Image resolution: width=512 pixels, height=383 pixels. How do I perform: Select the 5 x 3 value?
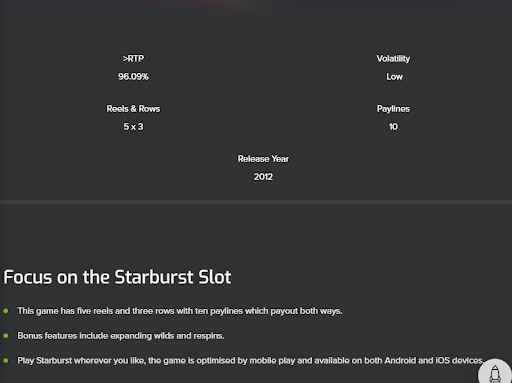point(133,127)
